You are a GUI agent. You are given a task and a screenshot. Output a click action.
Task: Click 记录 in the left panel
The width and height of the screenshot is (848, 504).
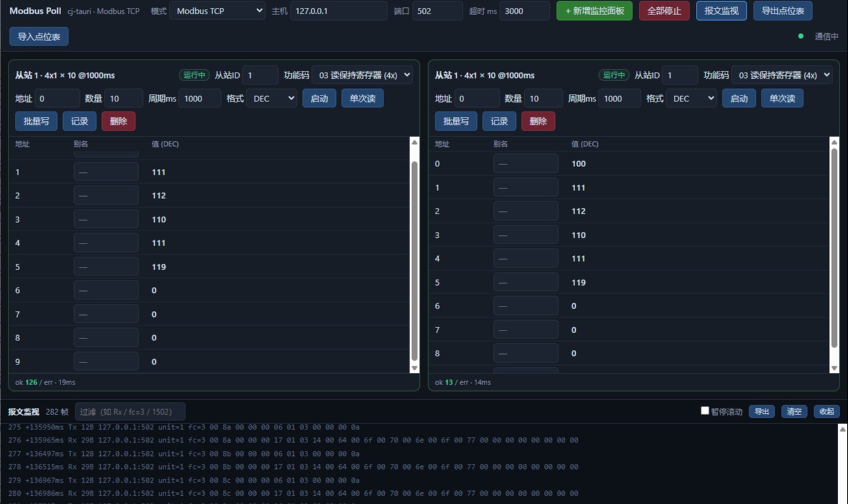(x=79, y=121)
